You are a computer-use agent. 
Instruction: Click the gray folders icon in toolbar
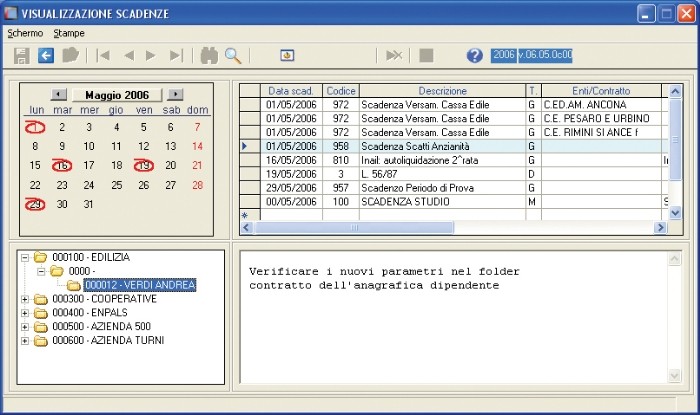tap(70, 55)
